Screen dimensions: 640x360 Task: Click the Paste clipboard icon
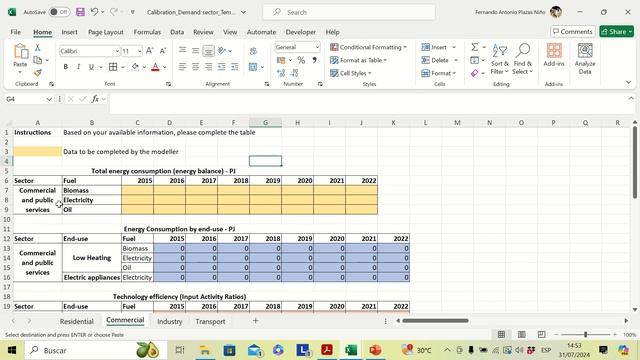tap(20, 51)
